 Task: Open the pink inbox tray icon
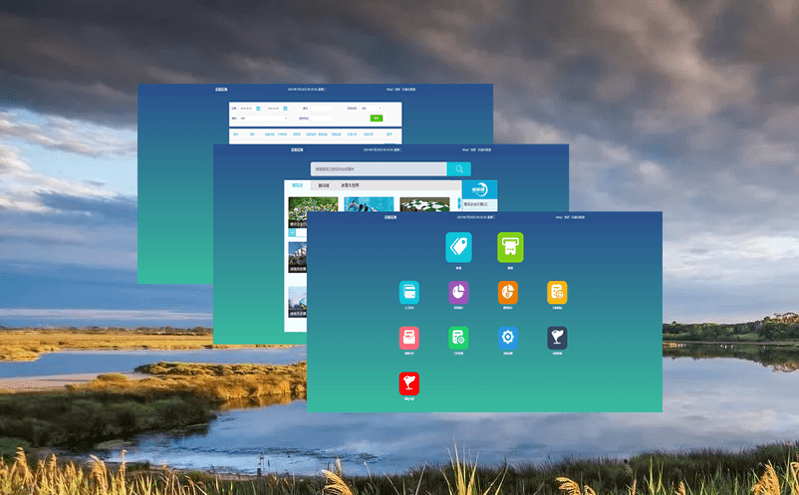click(409, 338)
